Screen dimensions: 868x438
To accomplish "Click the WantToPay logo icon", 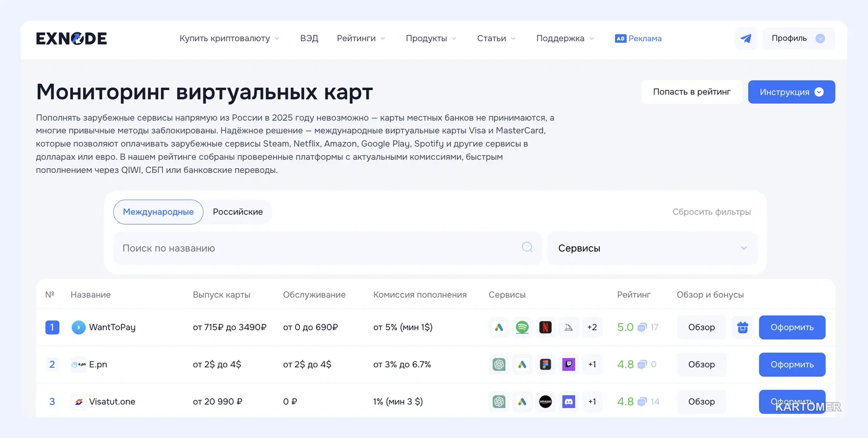I will click(x=78, y=327).
